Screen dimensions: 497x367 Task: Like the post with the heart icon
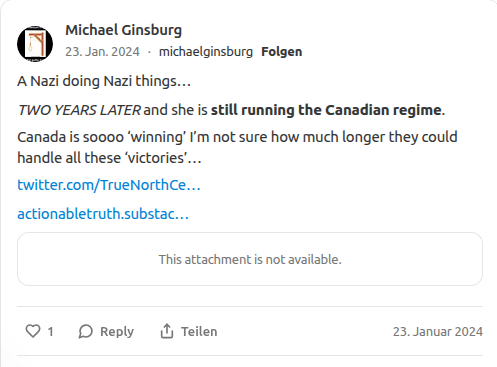coord(33,331)
